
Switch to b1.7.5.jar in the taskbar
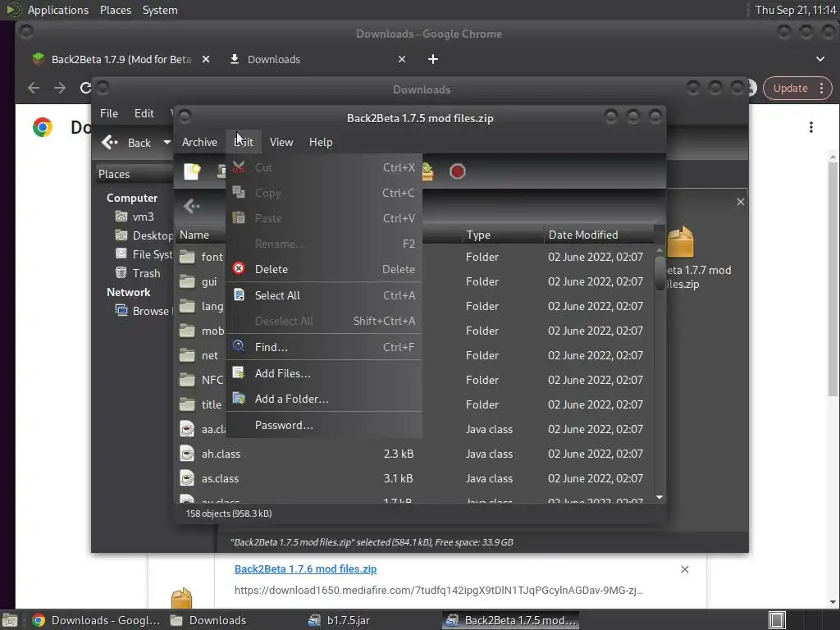click(x=339, y=620)
